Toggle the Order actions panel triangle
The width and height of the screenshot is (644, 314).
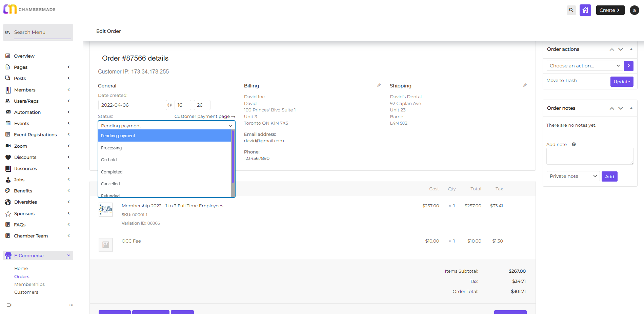pyautogui.click(x=631, y=49)
